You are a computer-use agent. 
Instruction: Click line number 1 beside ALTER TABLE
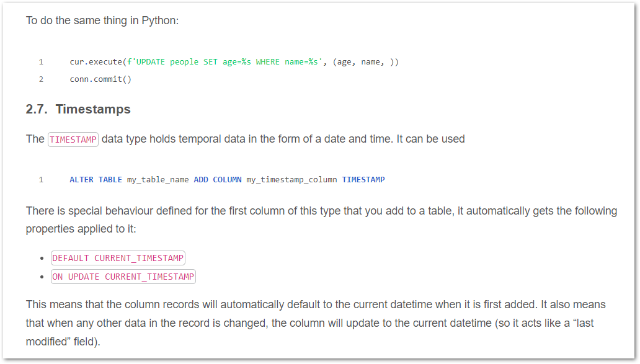point(41,180)
